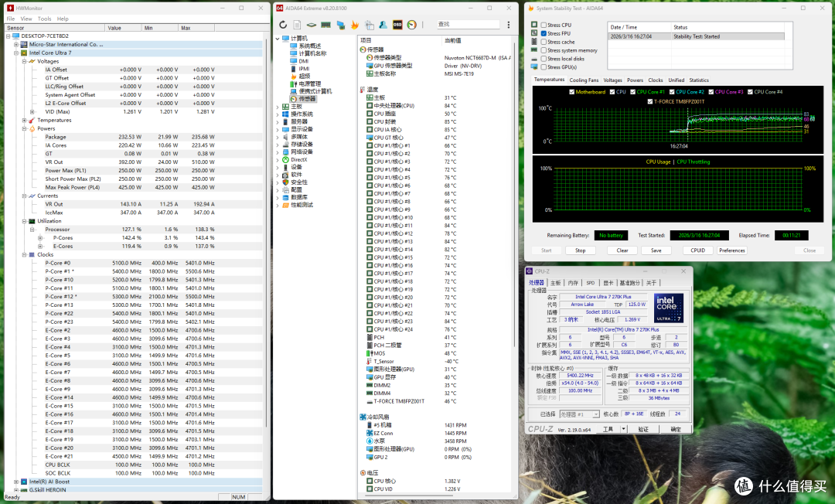Viewport: 835px width, 504px height.
Task: Open the File menu in HWMonitor
Action: tap(11, 19)
